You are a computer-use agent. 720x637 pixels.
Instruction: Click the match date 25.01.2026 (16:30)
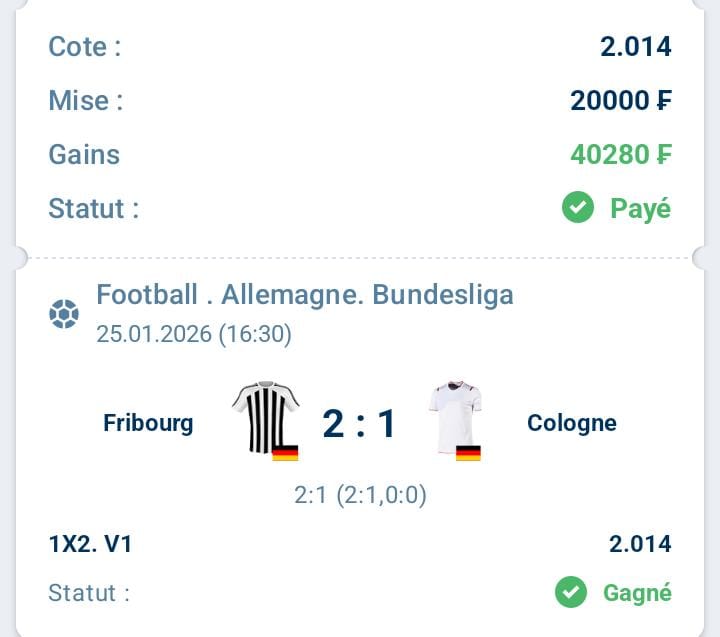194,334
